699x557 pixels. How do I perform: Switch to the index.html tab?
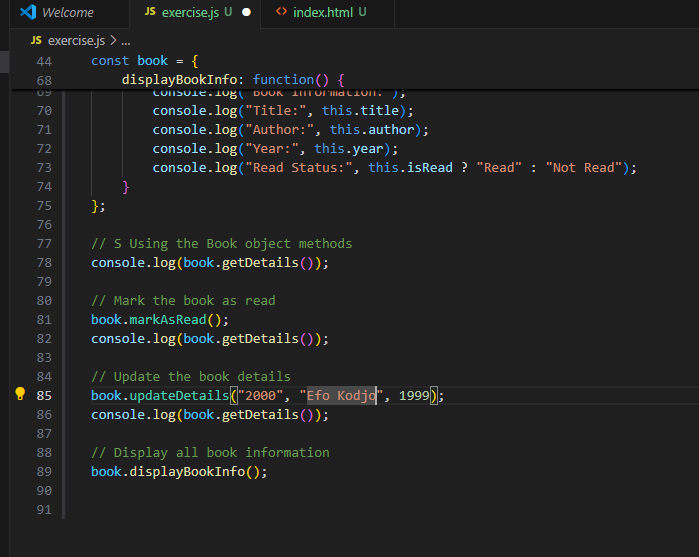pyautogui.click(x=329, y=12)
